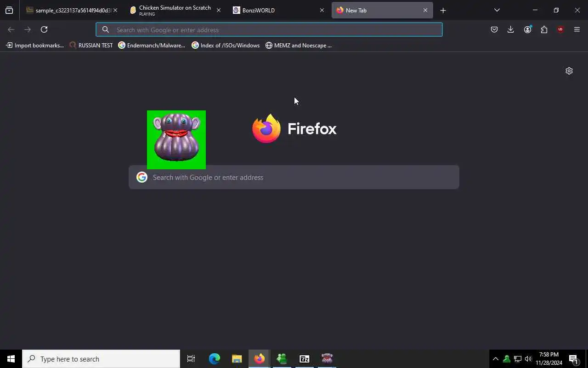Open Save to Pocket
Viewport: 588px width, 368px height.
pyautogui.click(x=494, y=29)
